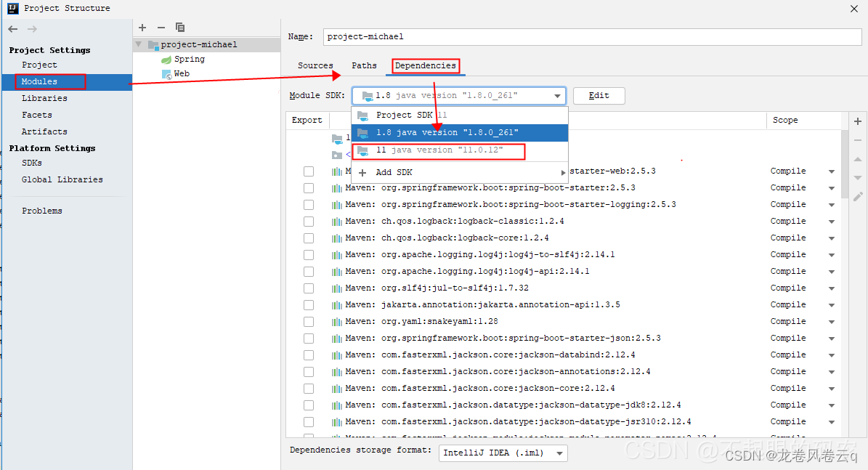Switch to the Paths tab

(x=364, y=65)
